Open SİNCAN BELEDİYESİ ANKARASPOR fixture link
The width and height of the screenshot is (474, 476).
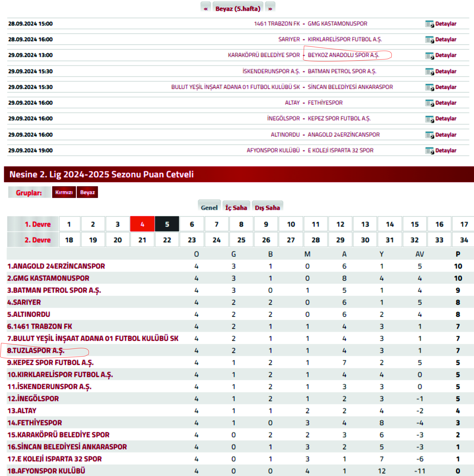(350, 87)
